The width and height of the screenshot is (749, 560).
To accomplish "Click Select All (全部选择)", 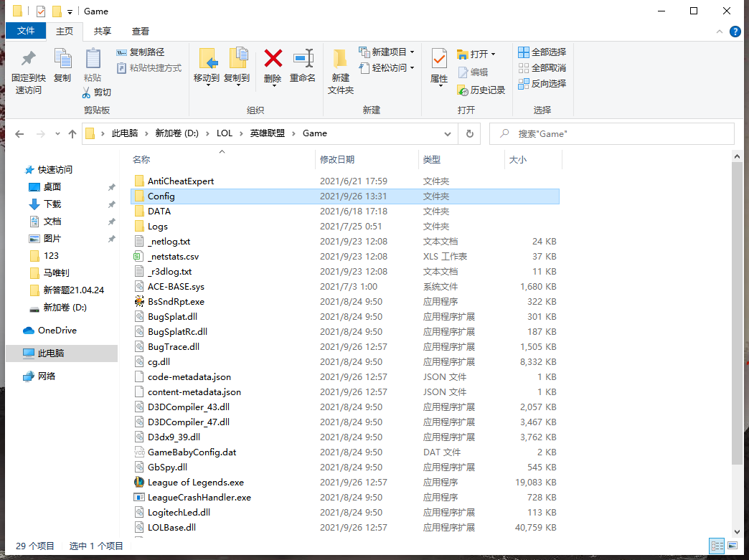I will point(542,52).
